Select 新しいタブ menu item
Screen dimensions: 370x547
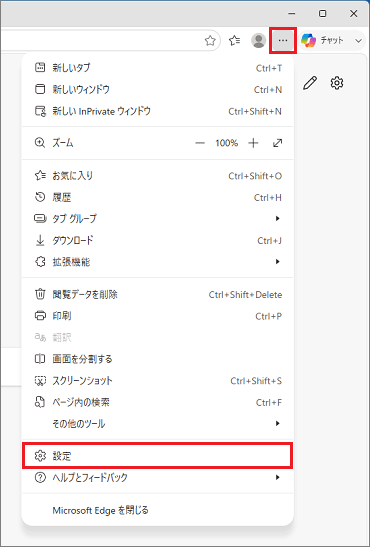pyautogui.click(x=158, y=68)
